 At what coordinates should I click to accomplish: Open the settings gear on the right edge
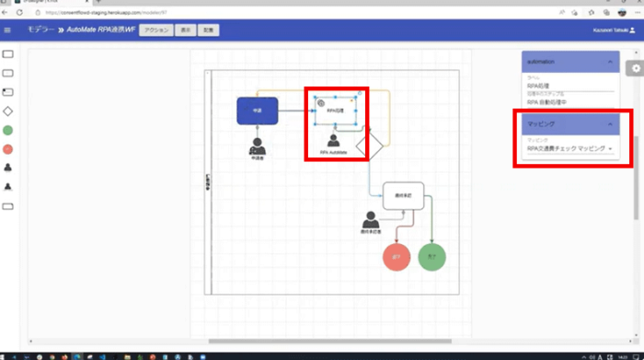tap(636, 69)
